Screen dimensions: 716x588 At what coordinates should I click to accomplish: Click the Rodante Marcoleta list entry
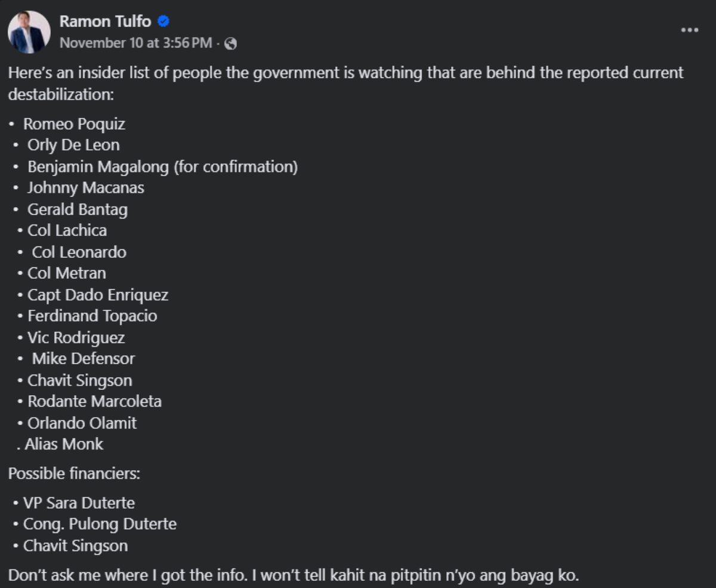94,401
